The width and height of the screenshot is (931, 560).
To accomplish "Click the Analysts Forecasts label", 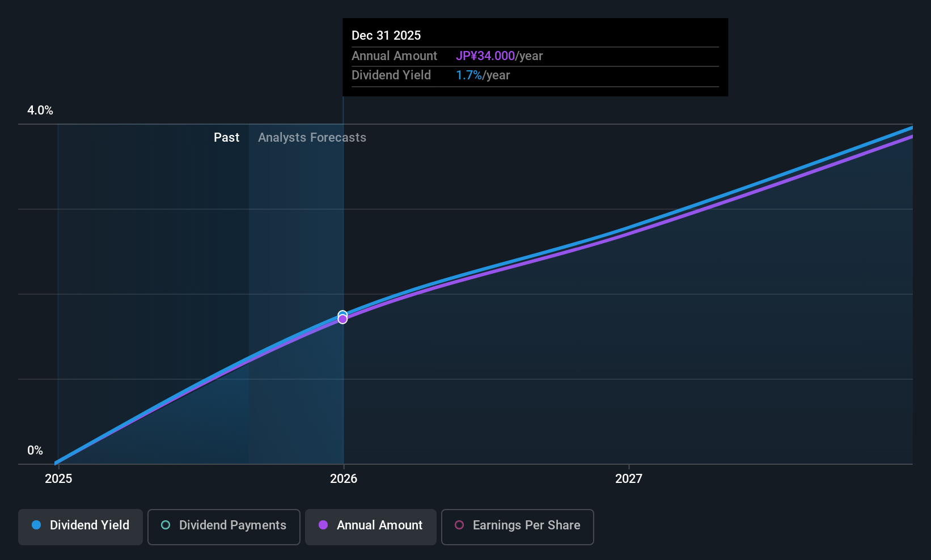I will click(312, 137).
